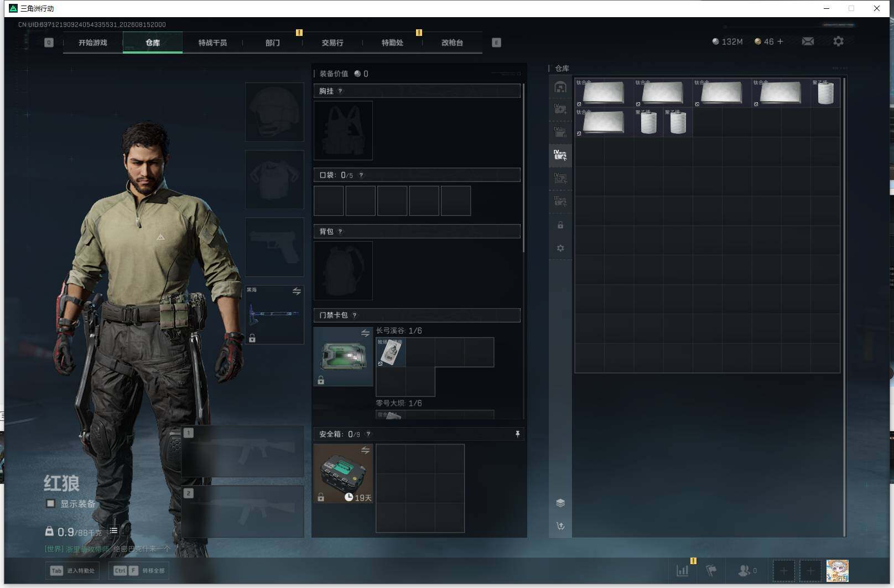This screenshot has height=588, width=894.
Task: Click swap icon on 黑海 melee weapon
Action: tap(297, 291)
